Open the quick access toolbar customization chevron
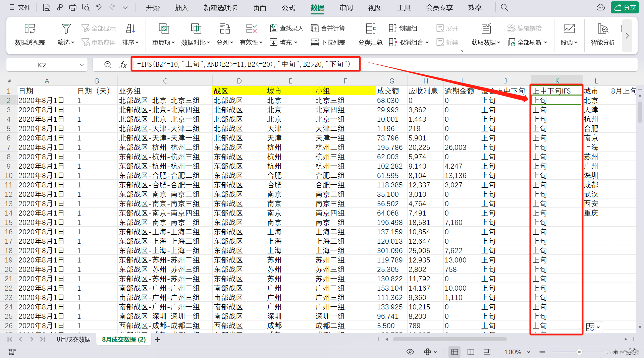644x358 pixels. point(125,7)
